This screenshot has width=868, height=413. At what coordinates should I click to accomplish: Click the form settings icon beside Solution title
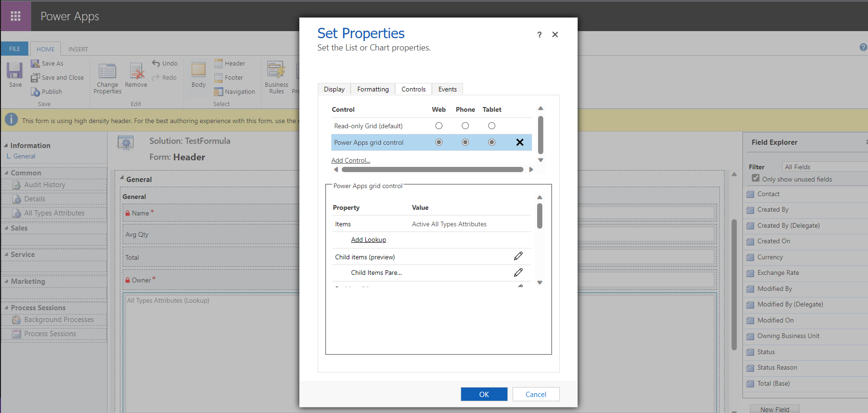coord(126,143)
